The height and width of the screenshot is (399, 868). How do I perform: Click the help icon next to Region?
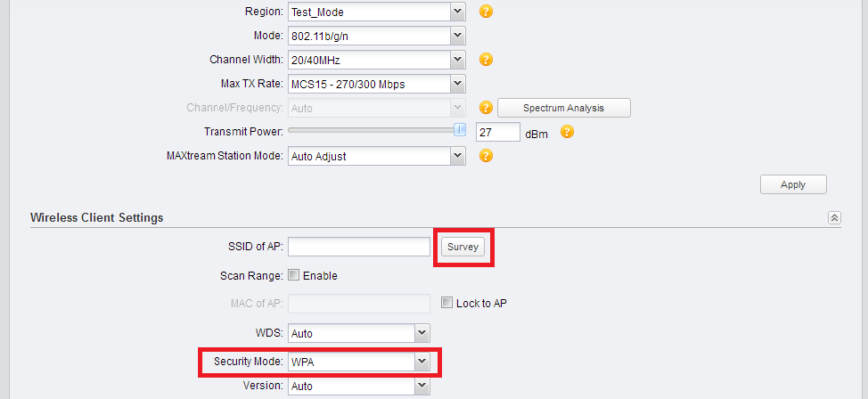click(x=486, y=11)
